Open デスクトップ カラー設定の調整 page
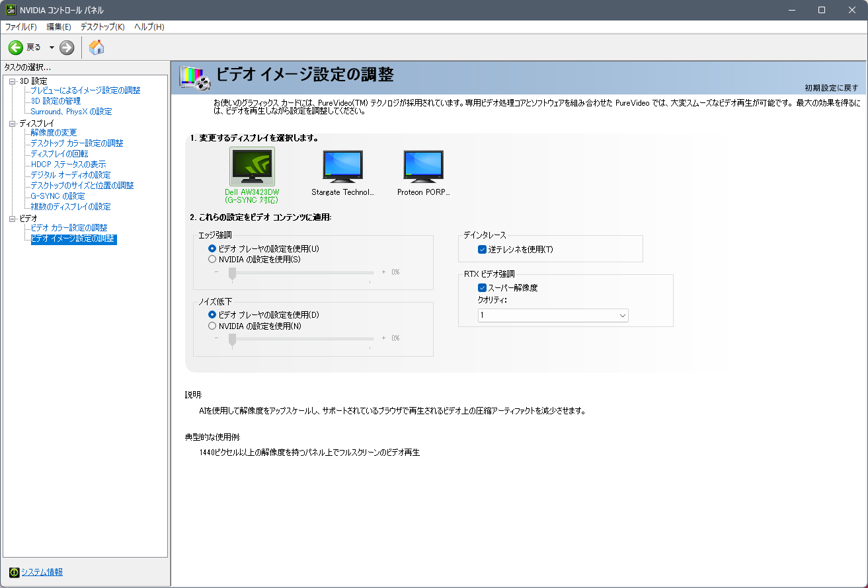This screenshot has width=868, height=588. coord(77,143)
